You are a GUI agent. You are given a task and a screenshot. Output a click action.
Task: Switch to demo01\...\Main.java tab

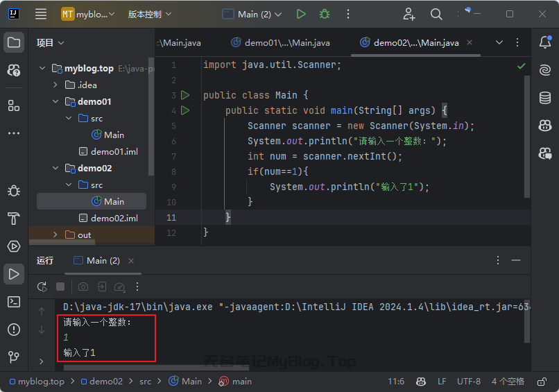280,43
